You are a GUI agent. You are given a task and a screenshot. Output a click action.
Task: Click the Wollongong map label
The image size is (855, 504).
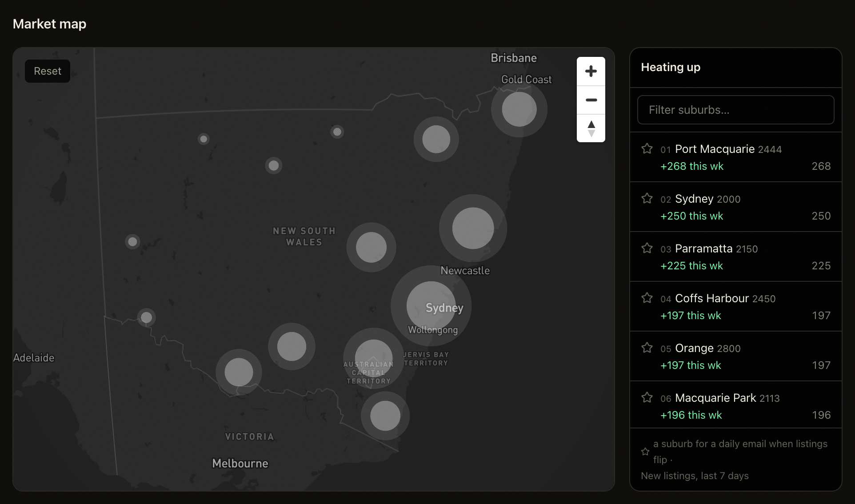click(x=433, y=330)
